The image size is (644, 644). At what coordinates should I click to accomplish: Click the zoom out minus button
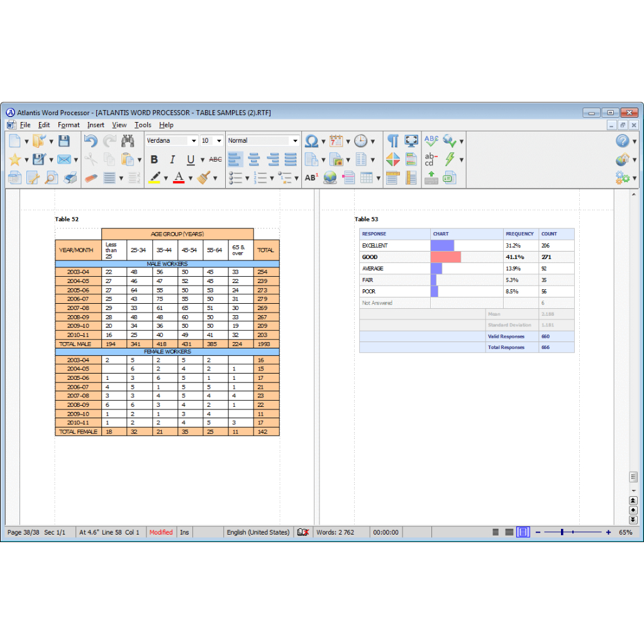(538, 532)
